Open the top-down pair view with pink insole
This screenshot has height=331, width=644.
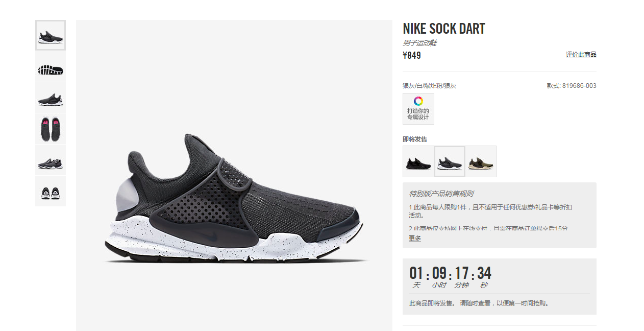51,129
